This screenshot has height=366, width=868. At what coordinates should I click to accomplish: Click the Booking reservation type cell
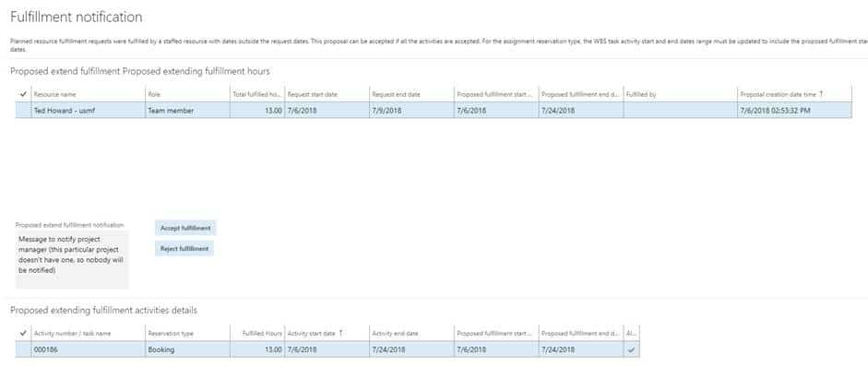tap(187, 349)
